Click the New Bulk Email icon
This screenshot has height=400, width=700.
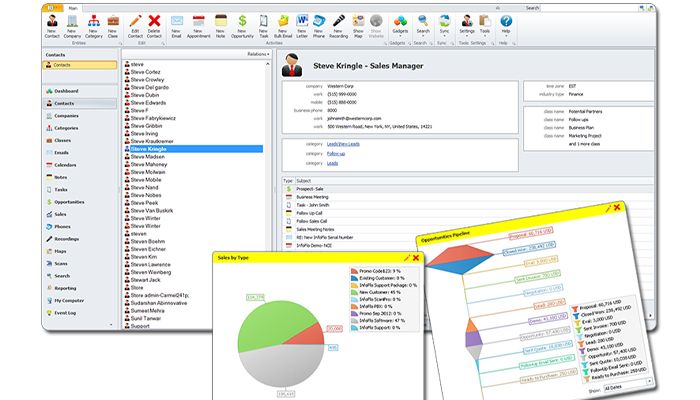tap(283, 26)
